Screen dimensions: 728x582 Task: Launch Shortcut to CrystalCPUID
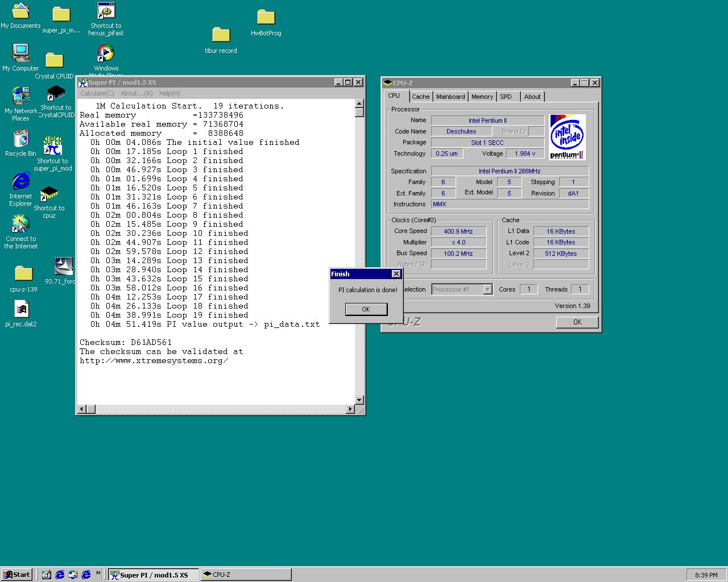point(56,102)
